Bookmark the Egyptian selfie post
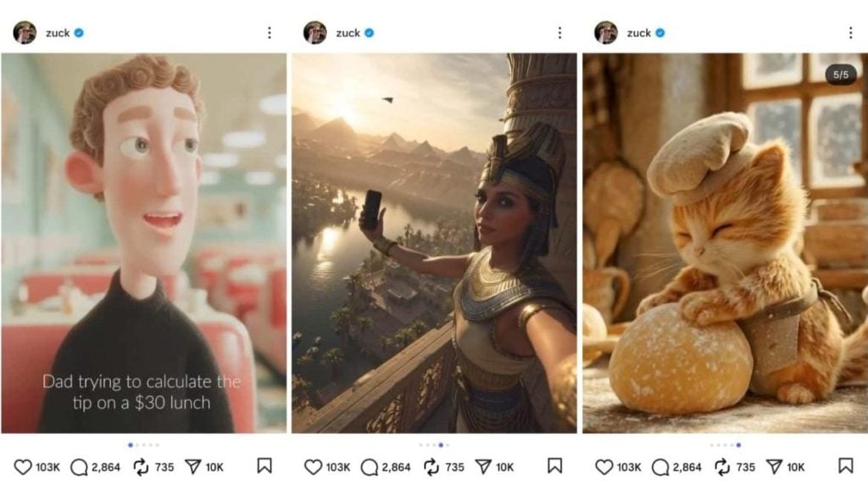This screenshot has width=868, height=488. pyautogui.click(x=555, y=466)
